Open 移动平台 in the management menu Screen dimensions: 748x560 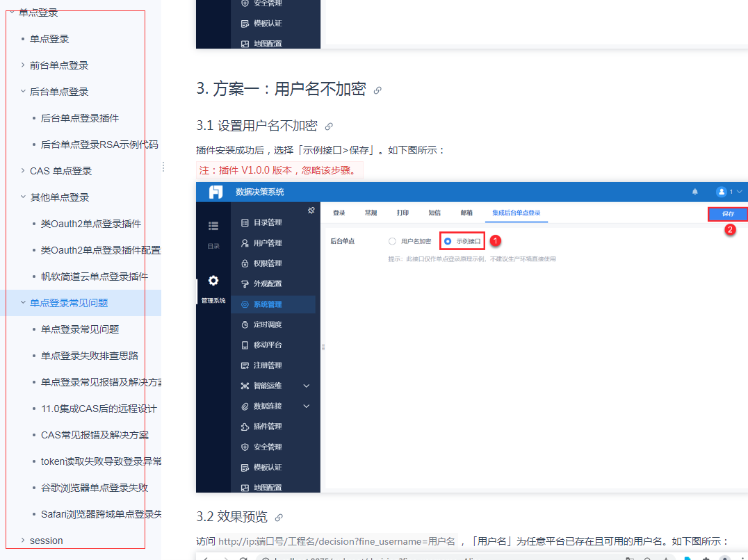(x=261, y=345)
